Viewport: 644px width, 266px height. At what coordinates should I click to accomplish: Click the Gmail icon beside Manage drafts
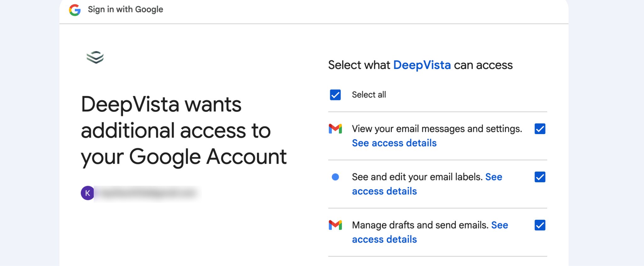tap(335, 225)
